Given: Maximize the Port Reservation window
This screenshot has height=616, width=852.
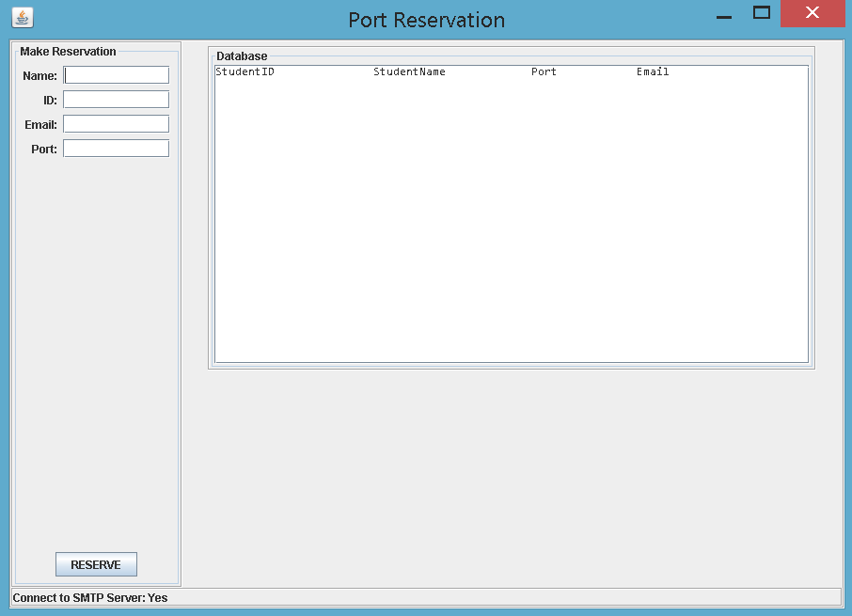Looking at the screenshot, I should coord(762,13).
